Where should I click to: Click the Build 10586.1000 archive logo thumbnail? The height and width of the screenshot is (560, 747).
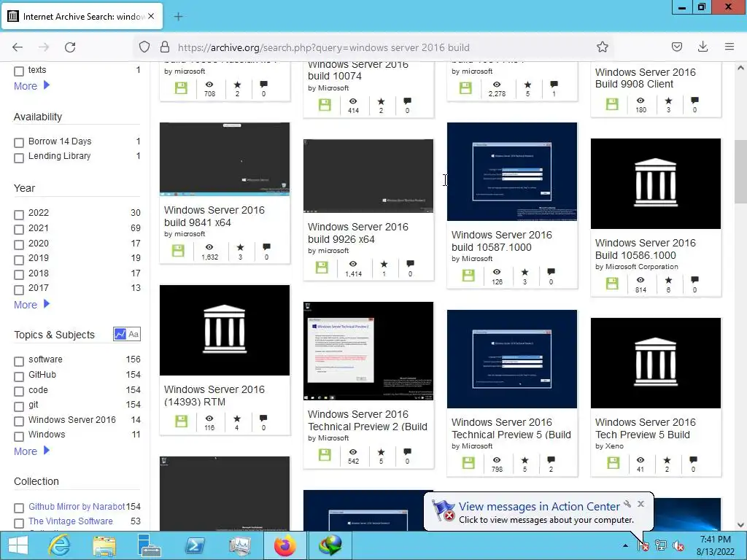[x=656, y=184]
